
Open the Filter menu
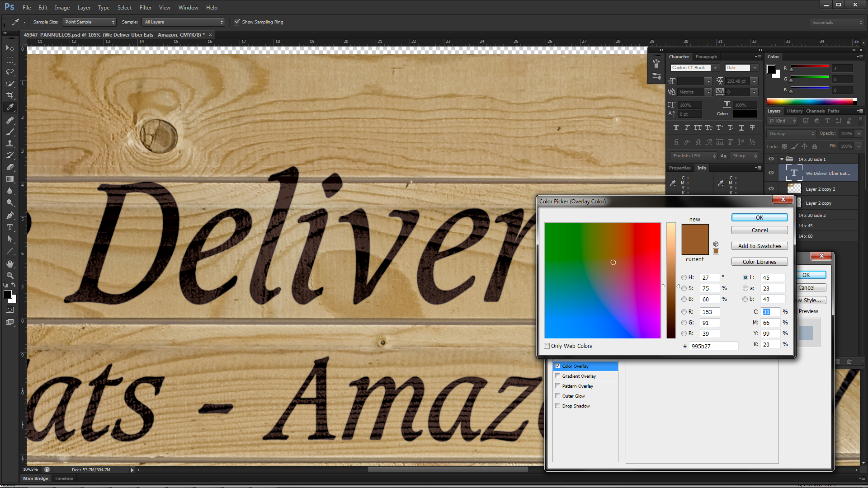point(146,8)
